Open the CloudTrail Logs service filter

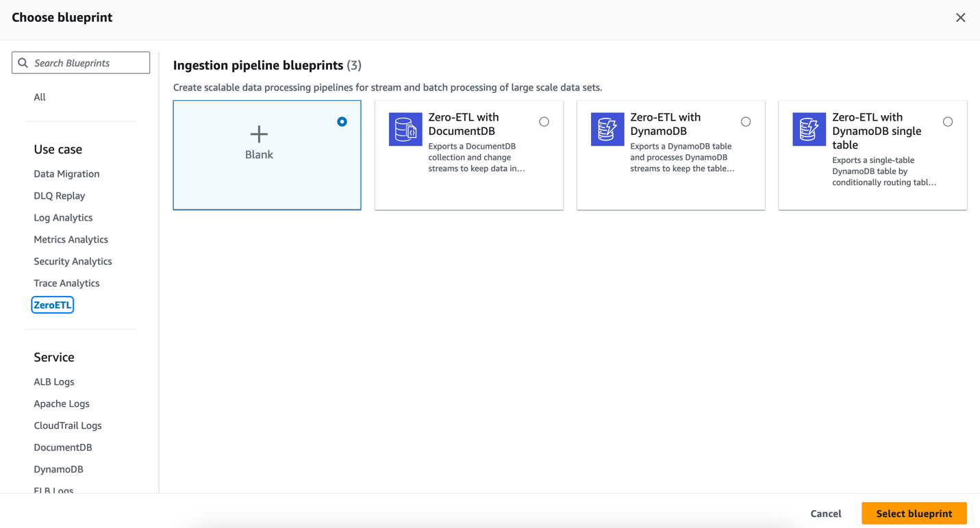68,426
